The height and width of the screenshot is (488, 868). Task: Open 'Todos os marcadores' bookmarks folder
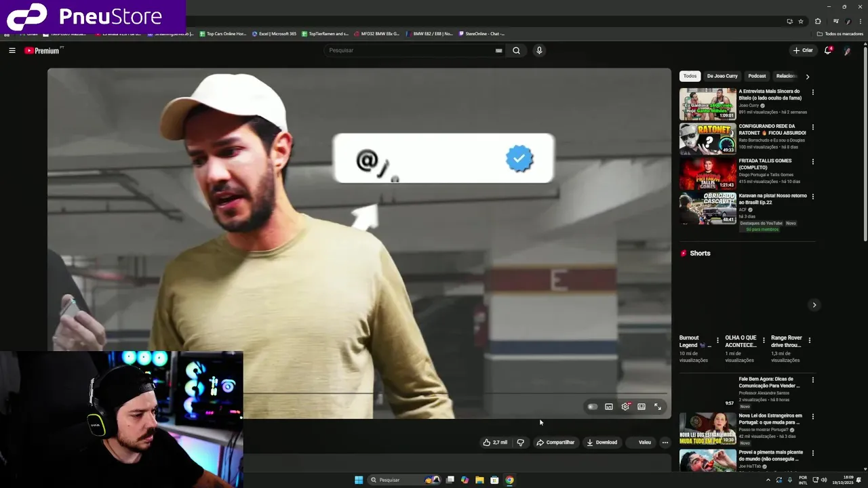coord(840,34)
